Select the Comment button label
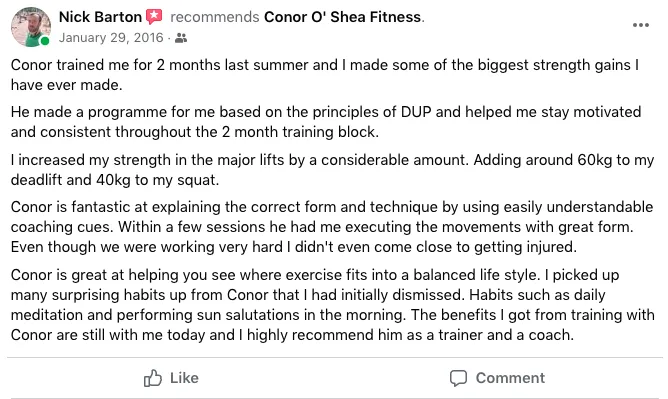This screenshot has width=668, height=399. click(x=510, y=378)
